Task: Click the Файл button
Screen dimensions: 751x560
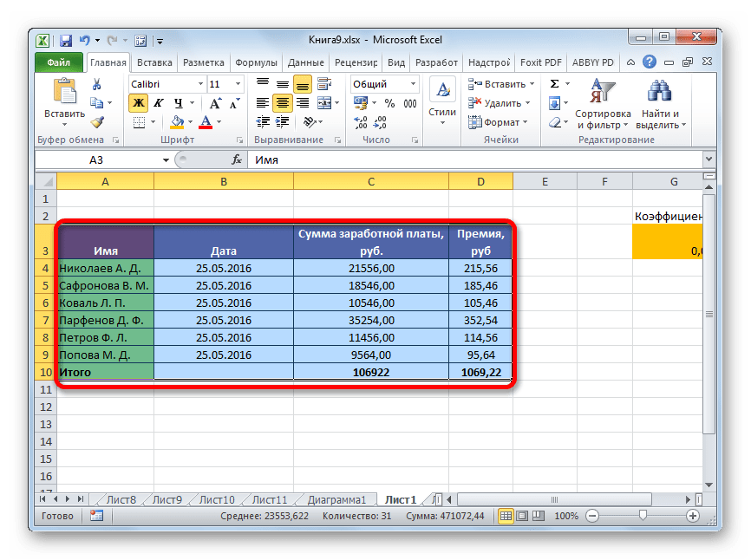Action: point(59,62)
